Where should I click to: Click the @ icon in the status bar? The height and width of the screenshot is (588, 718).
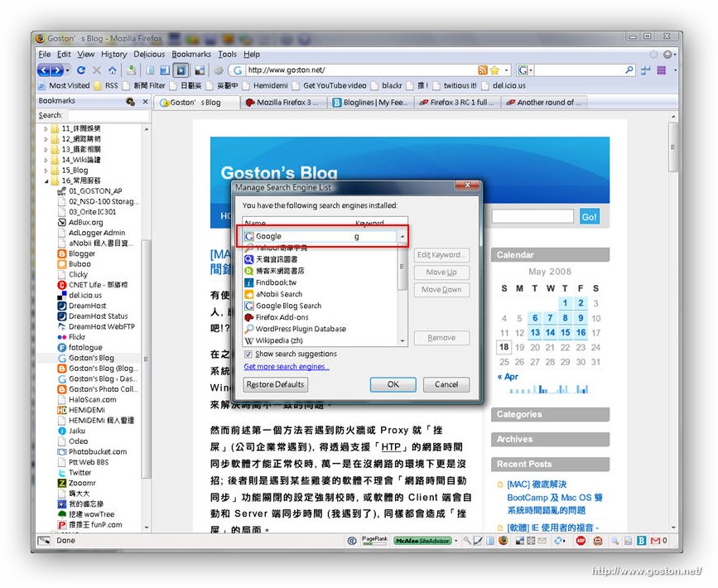352,541
